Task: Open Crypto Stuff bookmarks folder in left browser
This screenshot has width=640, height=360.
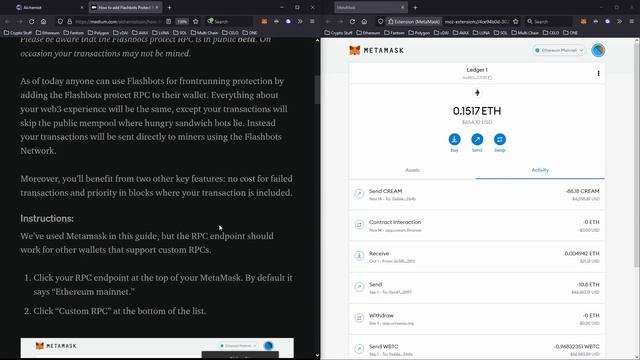Action: (x=18, y=33)
